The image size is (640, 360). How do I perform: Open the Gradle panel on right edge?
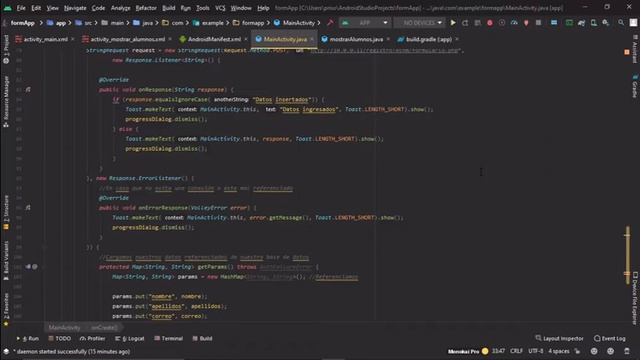click(x=635, y=86)
